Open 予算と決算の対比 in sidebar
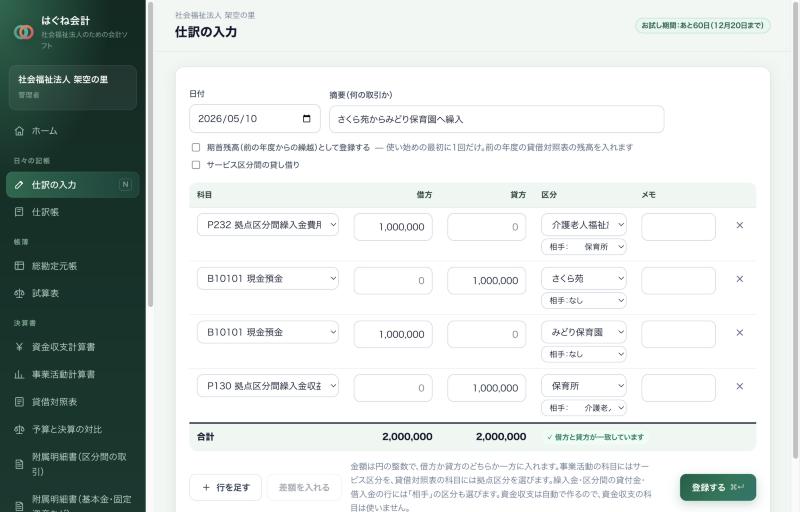The height and width of the screenshot is (512, 800). click(72, 429)
